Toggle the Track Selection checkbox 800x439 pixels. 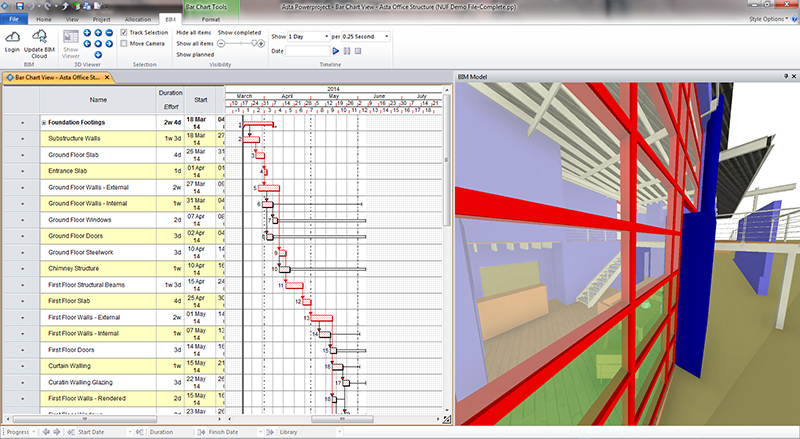tap(124, 32)
